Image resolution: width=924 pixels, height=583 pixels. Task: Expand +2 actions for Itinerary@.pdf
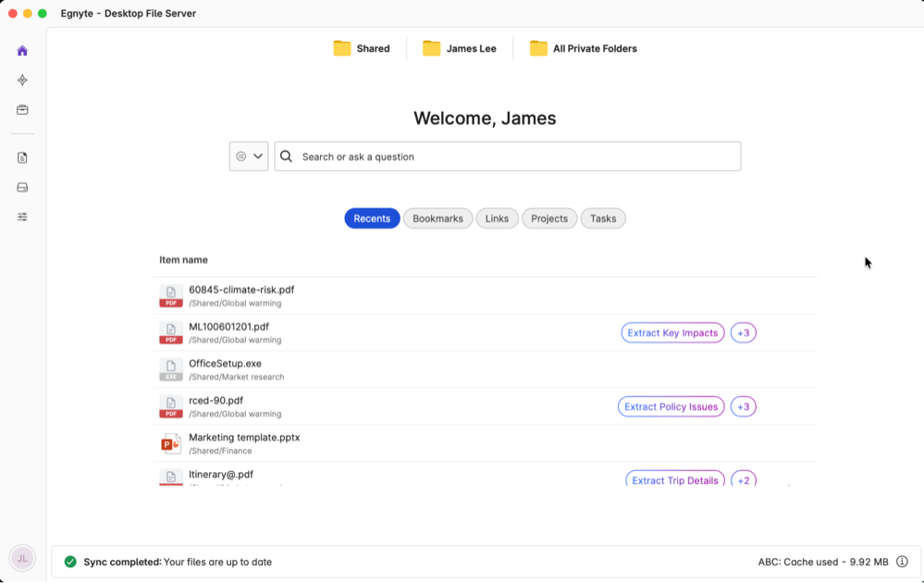(743, 478)
